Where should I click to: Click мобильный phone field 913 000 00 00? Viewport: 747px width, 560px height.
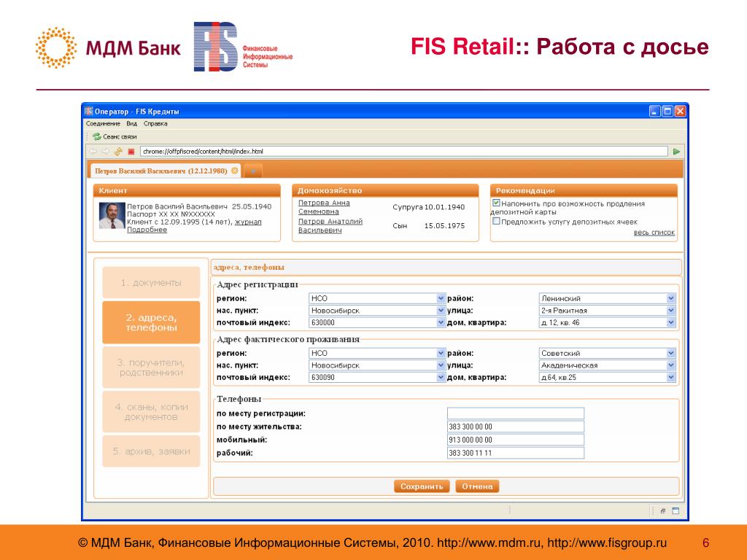[516, 440]
